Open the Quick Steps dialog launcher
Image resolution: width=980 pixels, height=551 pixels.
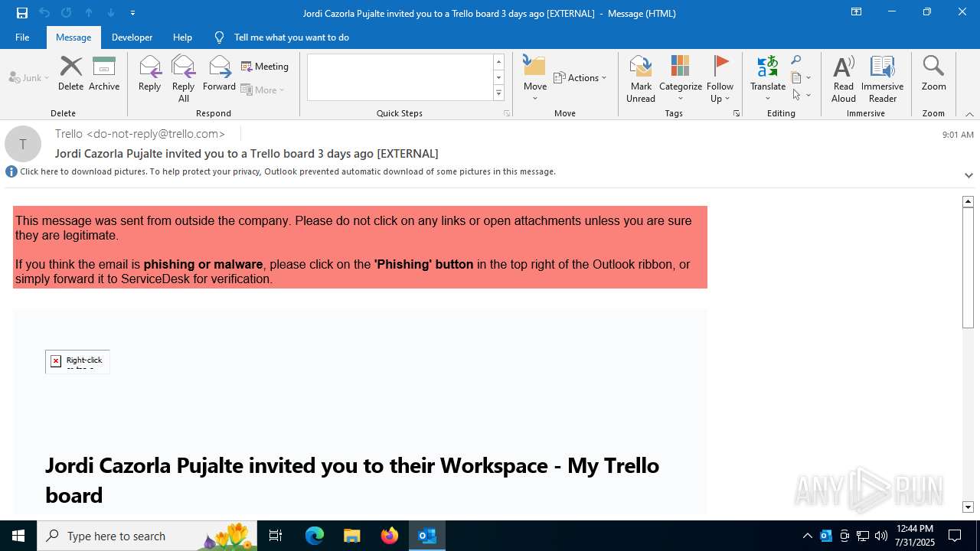(507, 113)
